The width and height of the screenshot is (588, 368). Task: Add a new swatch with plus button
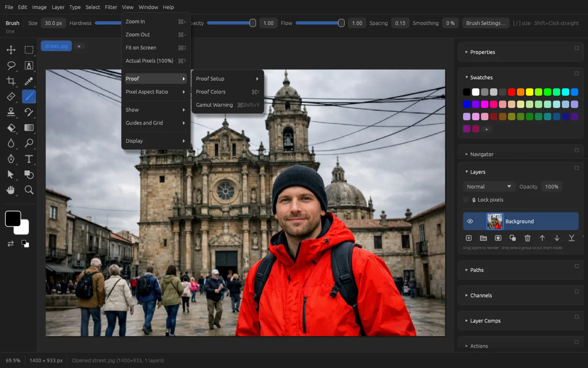pyautogui.click(x=486, y=129)
